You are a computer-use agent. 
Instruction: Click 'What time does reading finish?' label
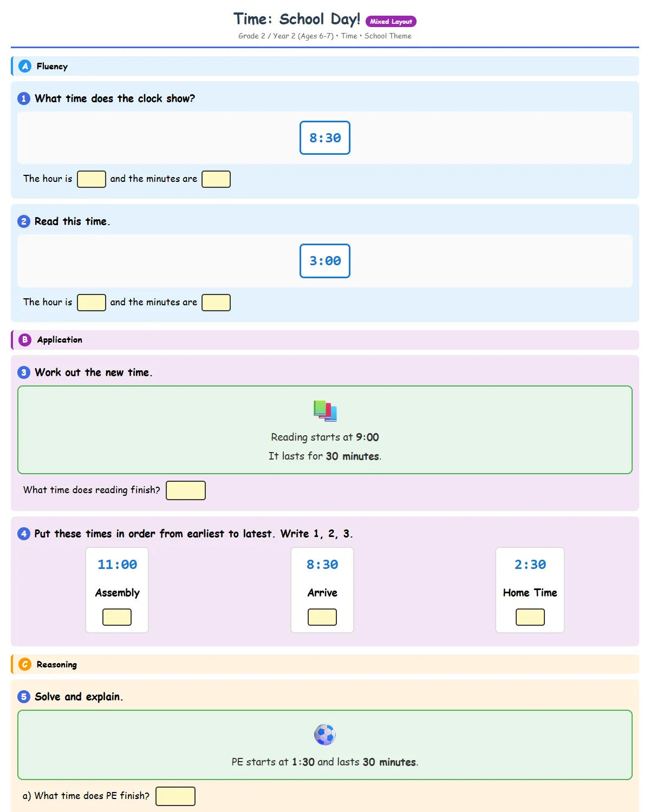pyautogui.click(x=92, y=490)
